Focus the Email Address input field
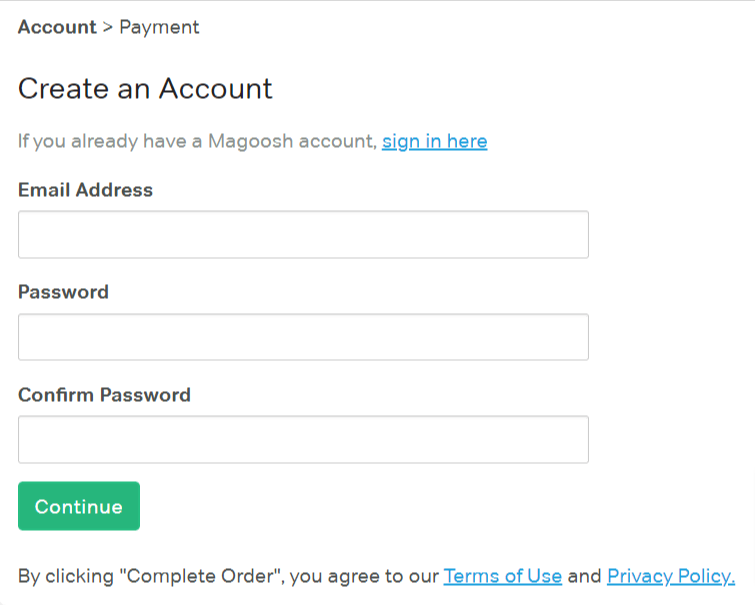Screen dimensions: 755x605 click(303, 235)
